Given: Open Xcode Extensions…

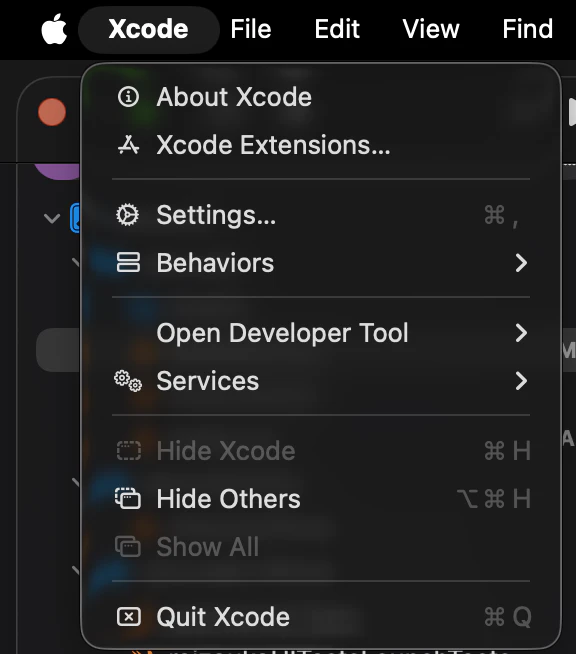Looking at the screenshot, I should [x=321, y=145].
